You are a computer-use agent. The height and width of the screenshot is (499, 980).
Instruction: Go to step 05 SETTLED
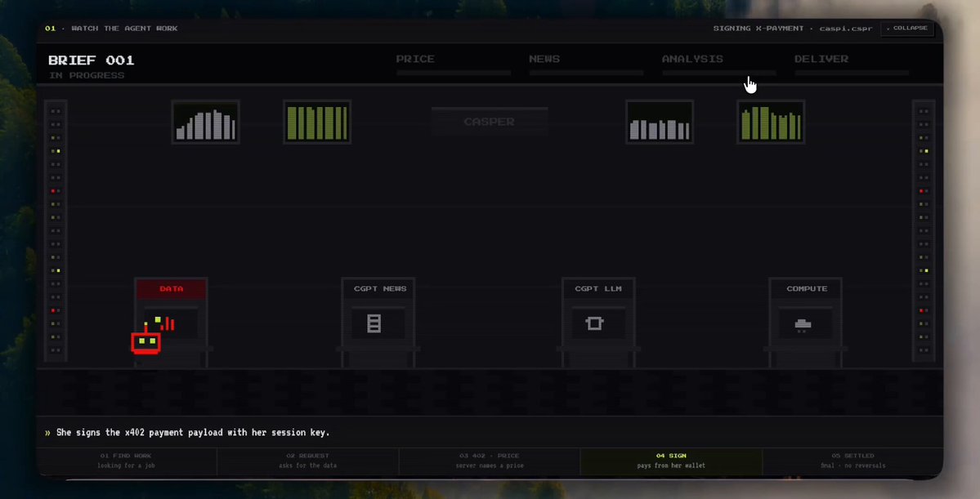pos(852,461)
